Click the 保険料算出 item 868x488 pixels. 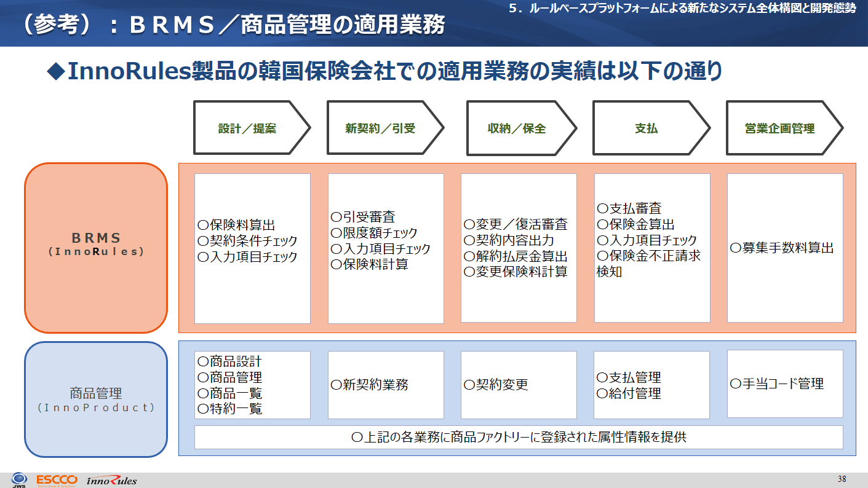236,226
